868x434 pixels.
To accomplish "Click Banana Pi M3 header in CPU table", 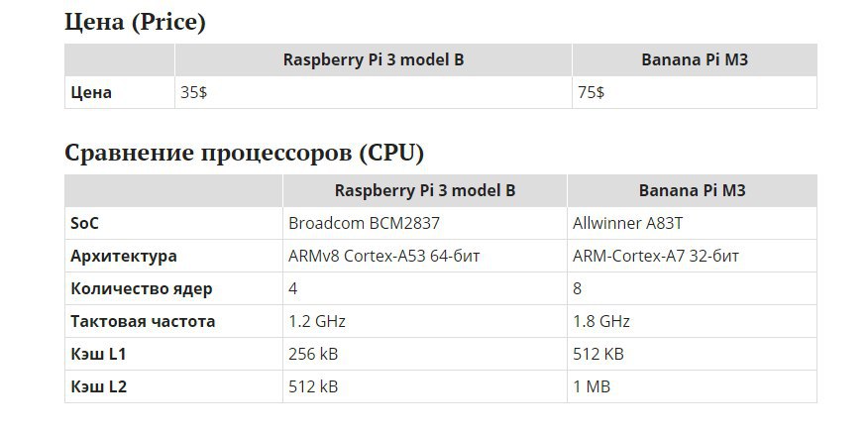I will pos(692,190).
